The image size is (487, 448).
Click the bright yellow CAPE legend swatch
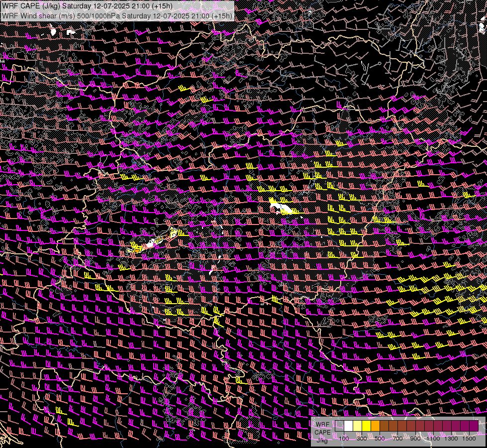(x=367, y=426)
